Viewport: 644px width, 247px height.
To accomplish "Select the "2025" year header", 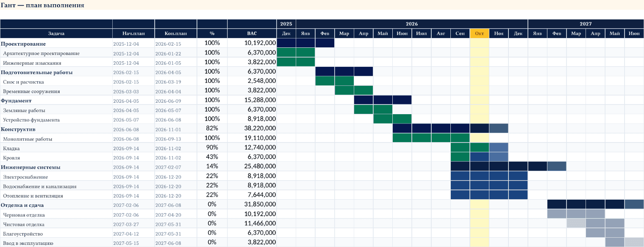I will (286, 24).
